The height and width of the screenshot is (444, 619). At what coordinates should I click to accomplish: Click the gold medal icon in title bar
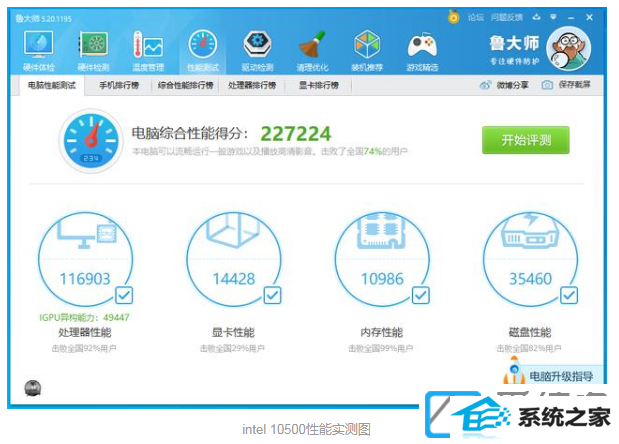pyautogui.click(x=454, y=17)
